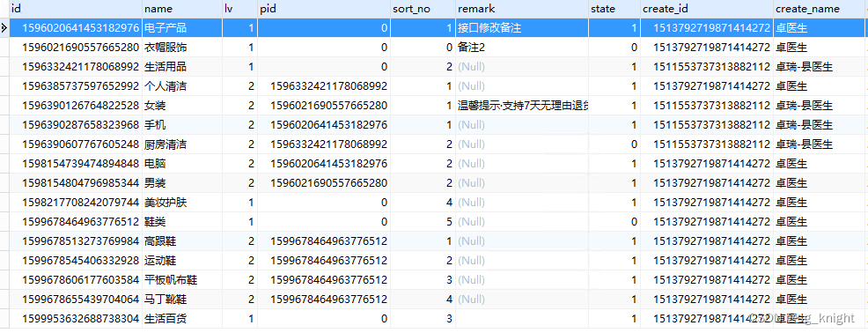Click id cell 1599678655439704064
Screen dimensions: 868x333
tap(76, 300)
